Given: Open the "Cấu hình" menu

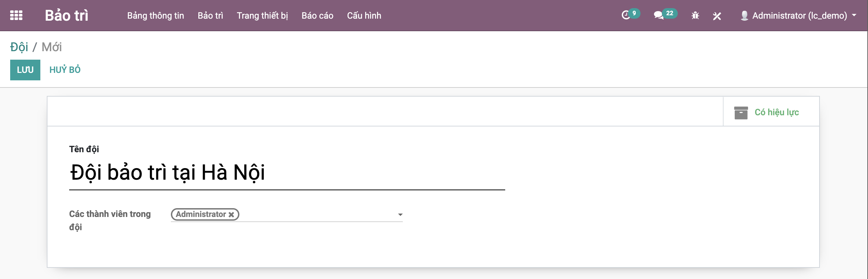Looking at the screenshot, I should point(364,16).
